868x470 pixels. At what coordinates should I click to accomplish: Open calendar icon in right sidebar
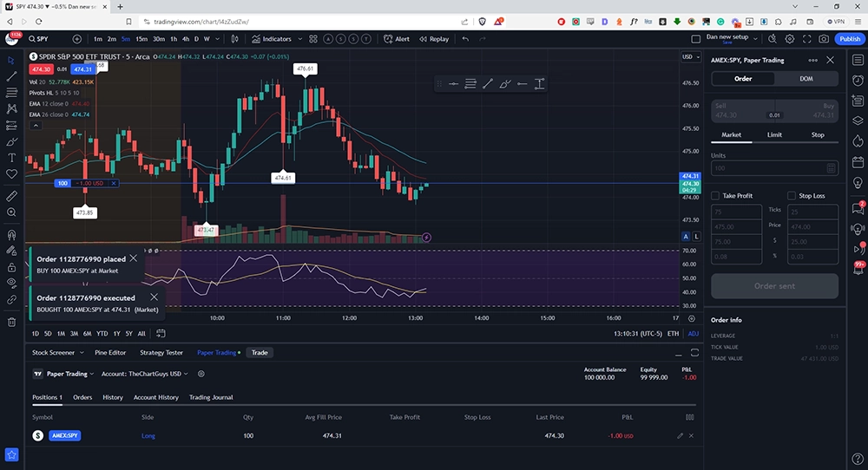(858, 162)
